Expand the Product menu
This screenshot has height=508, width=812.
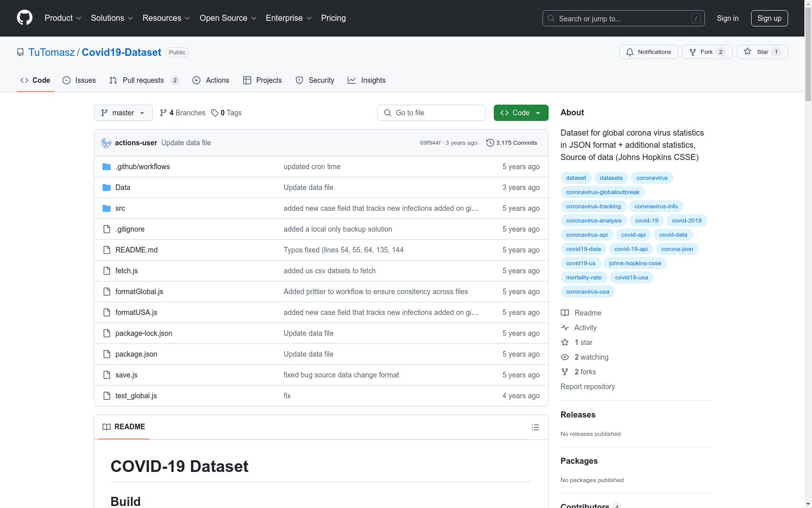click(63, 18)
